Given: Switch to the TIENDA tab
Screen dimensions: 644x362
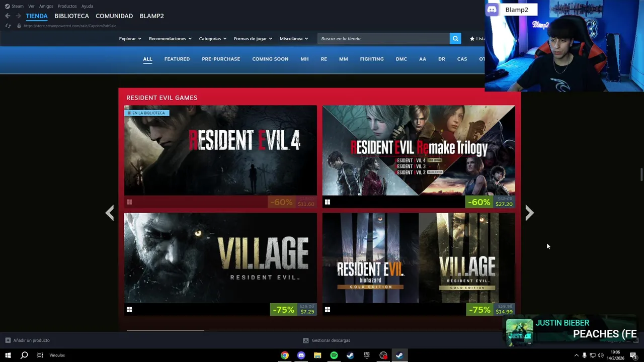Looking at the screenshot, I should pos(37,16).
